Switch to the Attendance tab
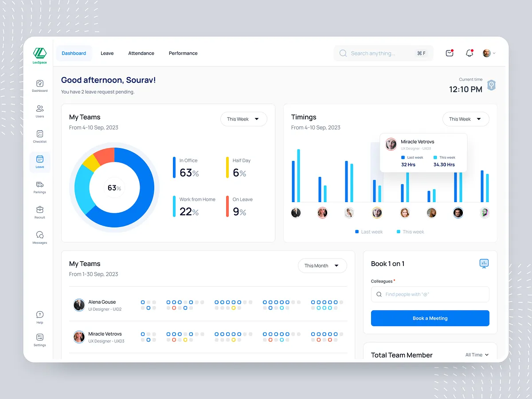532x399 pixels. [141, 53]
